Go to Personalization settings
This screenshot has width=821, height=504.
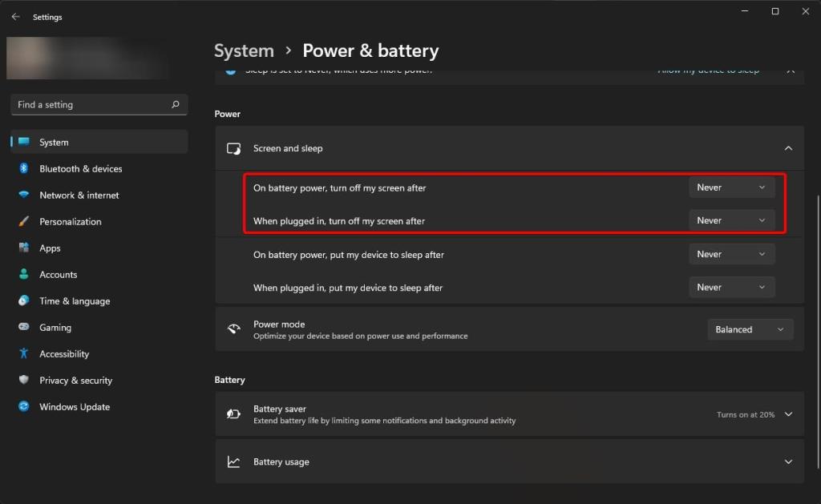pyautogui.click(x=99, y=221)
